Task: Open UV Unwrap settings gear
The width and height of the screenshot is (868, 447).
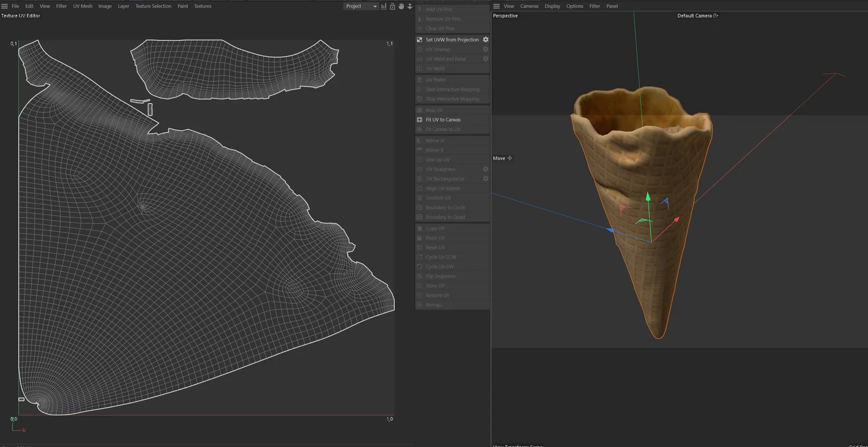Action: (x=486, y=49)
